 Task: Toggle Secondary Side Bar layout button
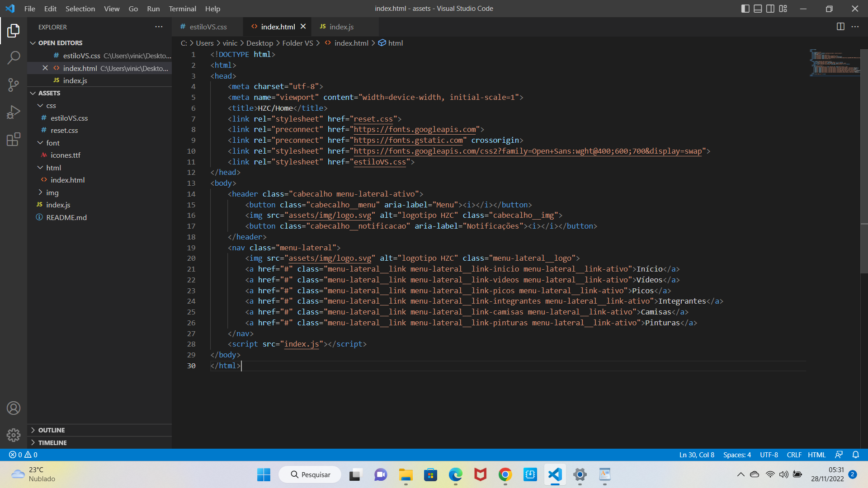point(770,9)
